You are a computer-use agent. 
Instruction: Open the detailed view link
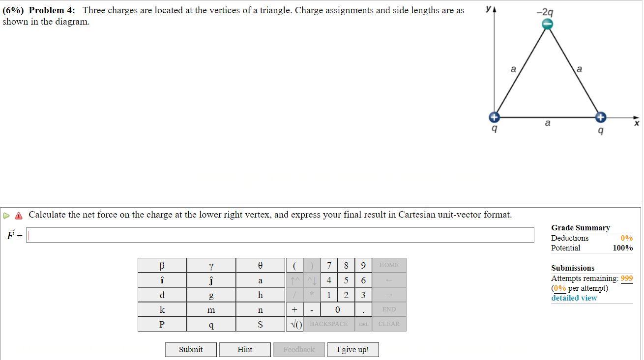[x=573, y=298]
